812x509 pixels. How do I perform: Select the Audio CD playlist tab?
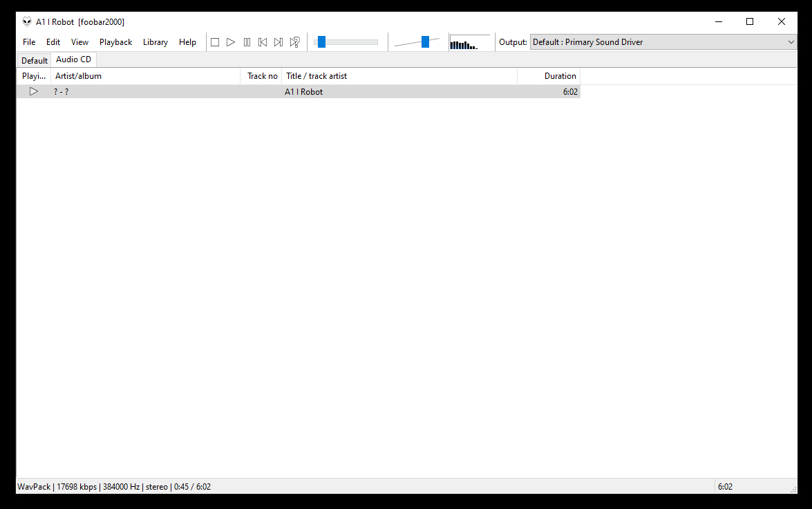(x=73, y=59)
